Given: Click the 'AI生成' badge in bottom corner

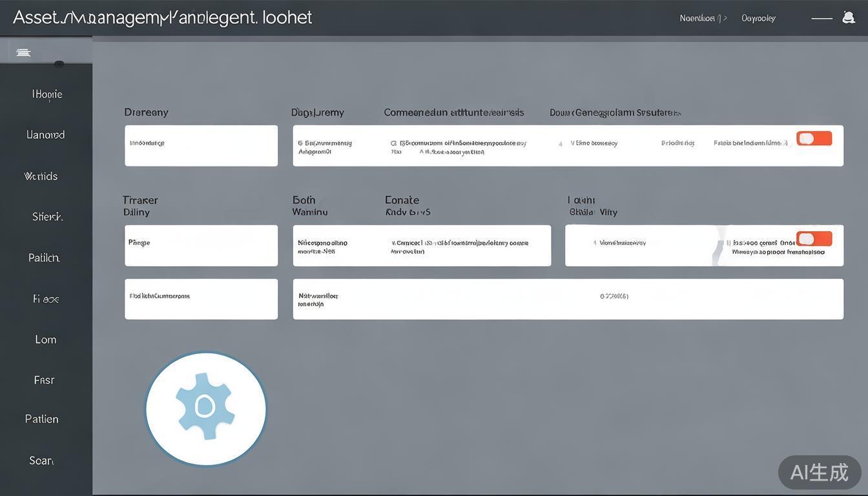Looking at the screenshot, I should tap(819, 472).
